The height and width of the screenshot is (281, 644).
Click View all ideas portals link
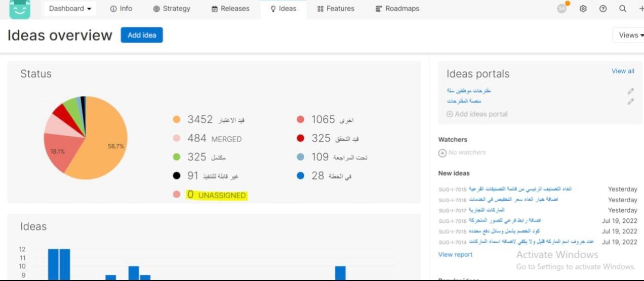click(622, 71)
